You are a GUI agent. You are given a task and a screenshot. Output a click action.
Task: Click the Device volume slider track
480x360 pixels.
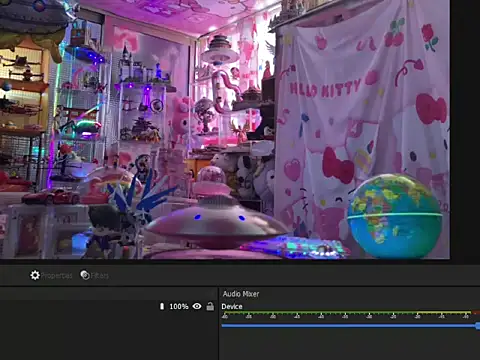pos(349,325)
